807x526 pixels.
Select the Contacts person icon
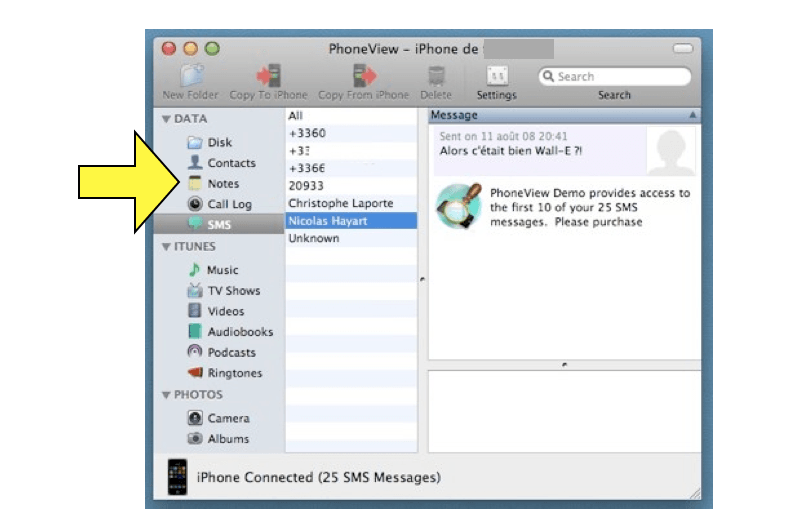pos(195,163)
